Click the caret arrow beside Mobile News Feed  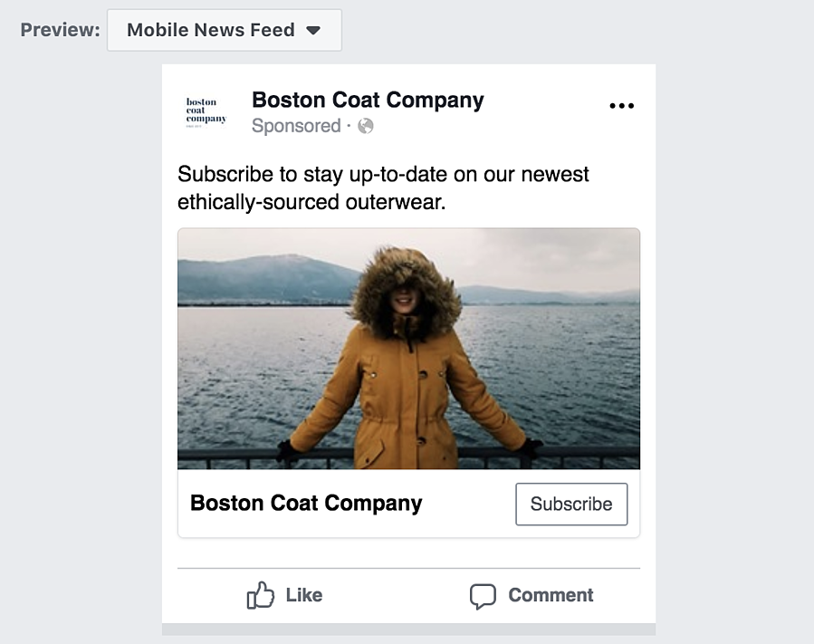click(x=313, y=30)
